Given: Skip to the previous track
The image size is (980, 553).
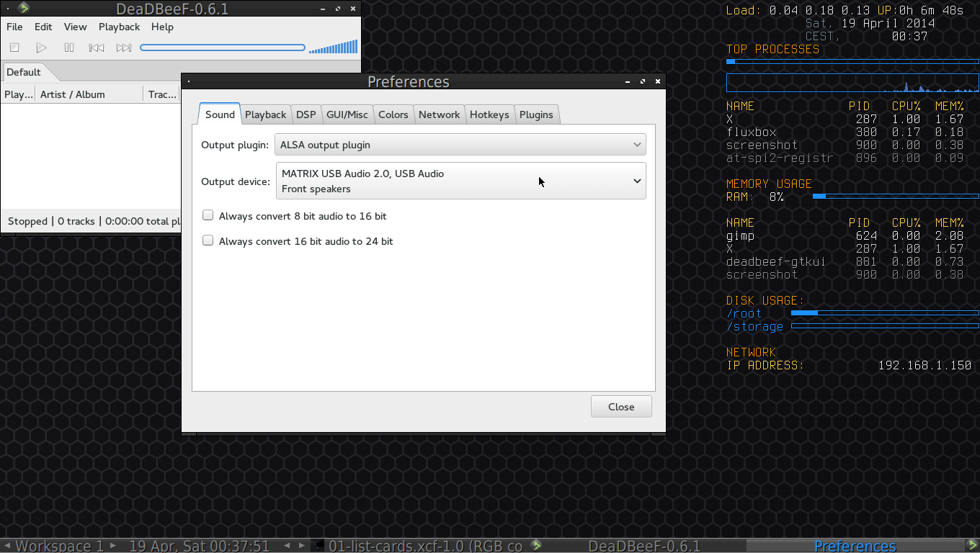Looking at the screenshot, I should [97, 48].
